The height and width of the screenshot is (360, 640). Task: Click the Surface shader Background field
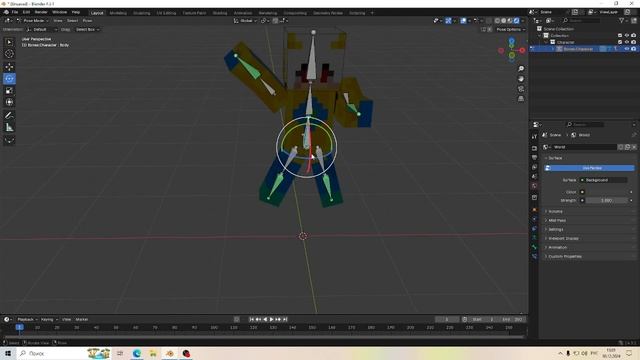pos(604,180)
